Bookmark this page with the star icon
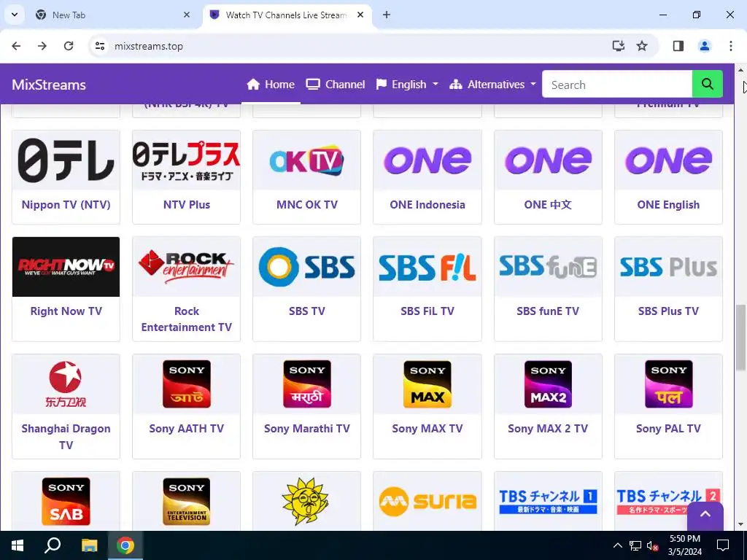The image size is (747, 560). pos(642,46)
